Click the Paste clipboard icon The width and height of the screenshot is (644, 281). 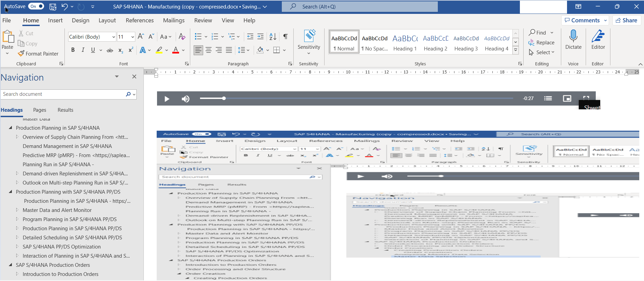click(x=7, y=37)
